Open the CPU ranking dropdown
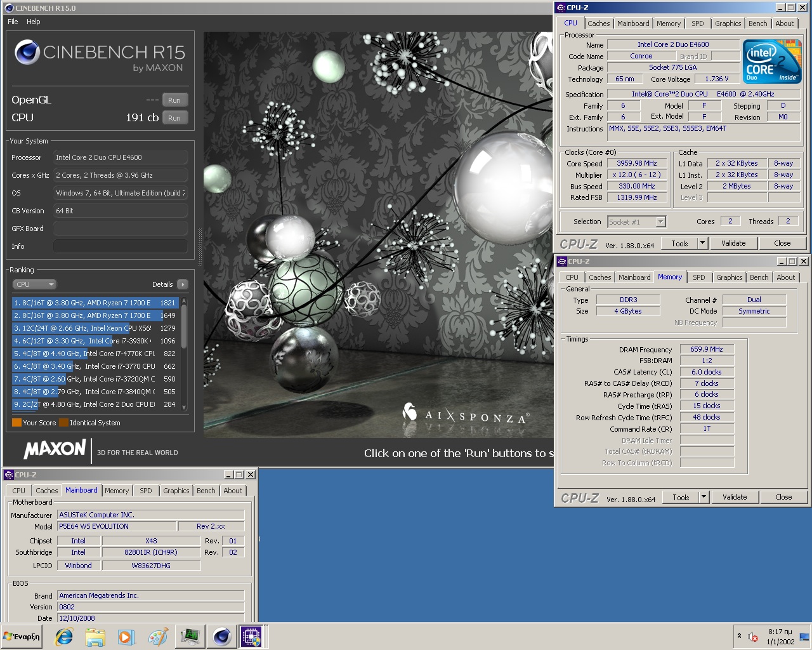The height and width of the screenshot is (650, 812). coord(35,284)
